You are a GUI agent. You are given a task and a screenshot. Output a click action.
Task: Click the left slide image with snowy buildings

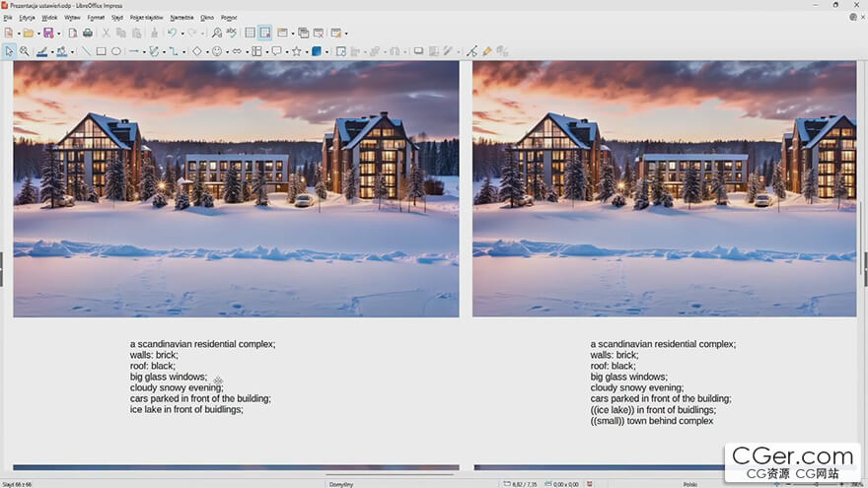tap(236, 188)
